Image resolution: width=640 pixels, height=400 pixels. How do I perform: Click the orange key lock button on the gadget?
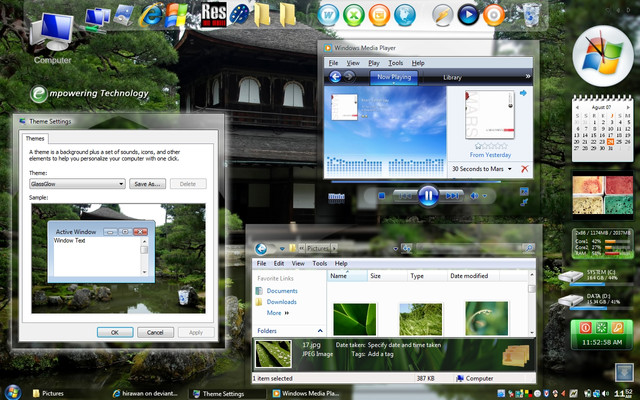[617, 327]
